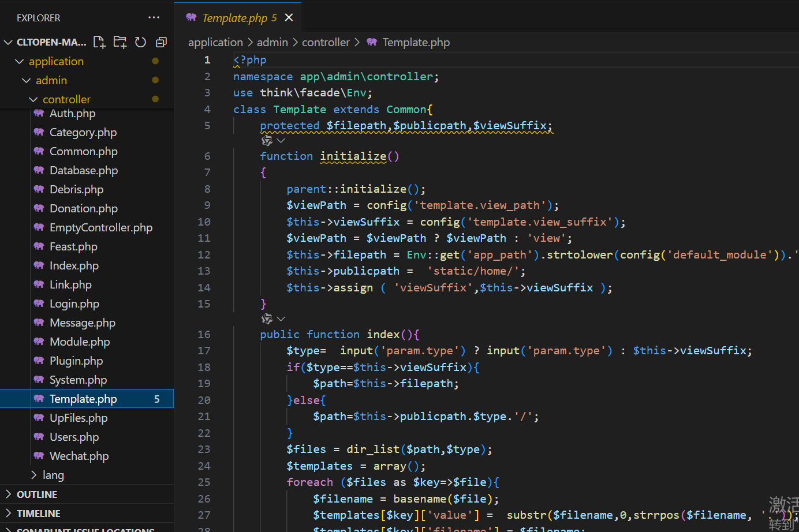
Task: Expand the lang folder
Action: click(53, 475)
